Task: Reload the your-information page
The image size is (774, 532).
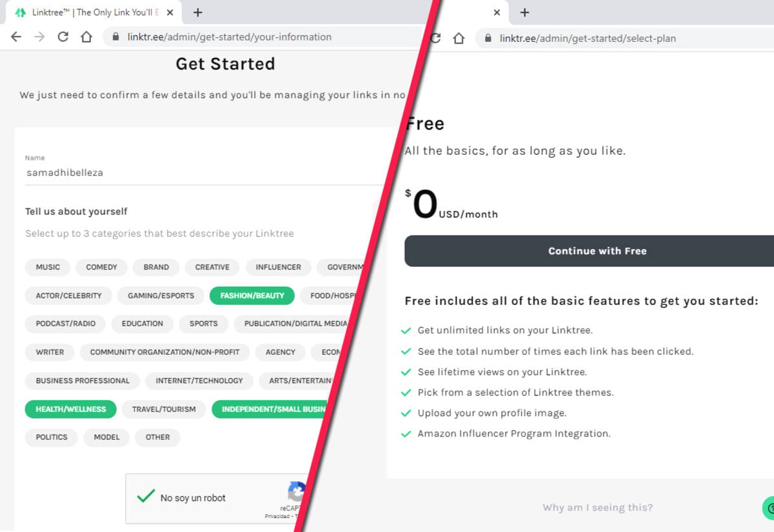Action: click(63, 37)
